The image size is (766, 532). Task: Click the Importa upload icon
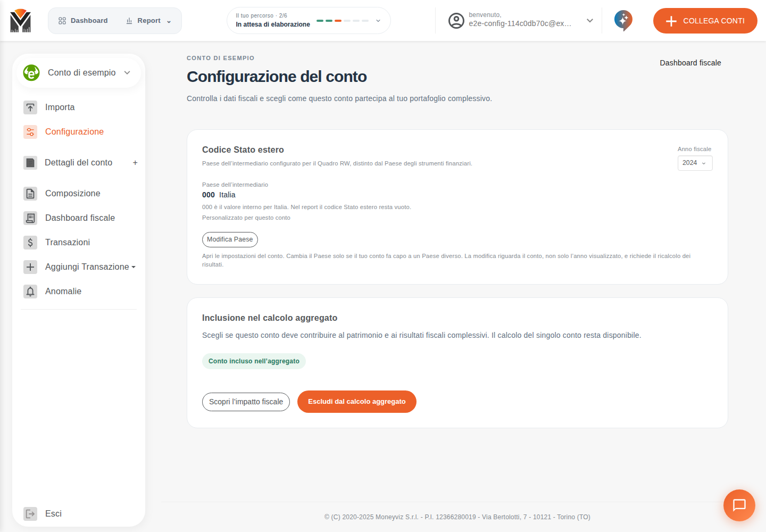pos(30,107)
